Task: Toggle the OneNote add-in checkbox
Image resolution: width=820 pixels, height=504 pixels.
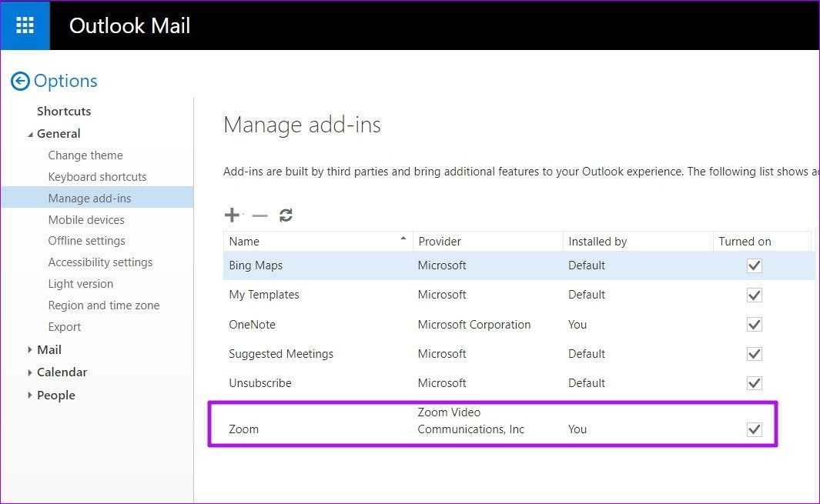Action: pyautogui.click(x=755, y=325)
